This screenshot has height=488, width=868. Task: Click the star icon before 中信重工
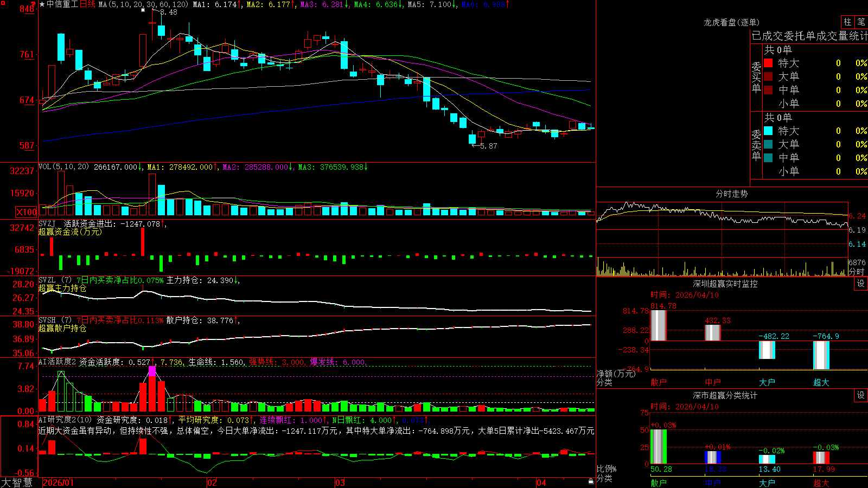42,4
